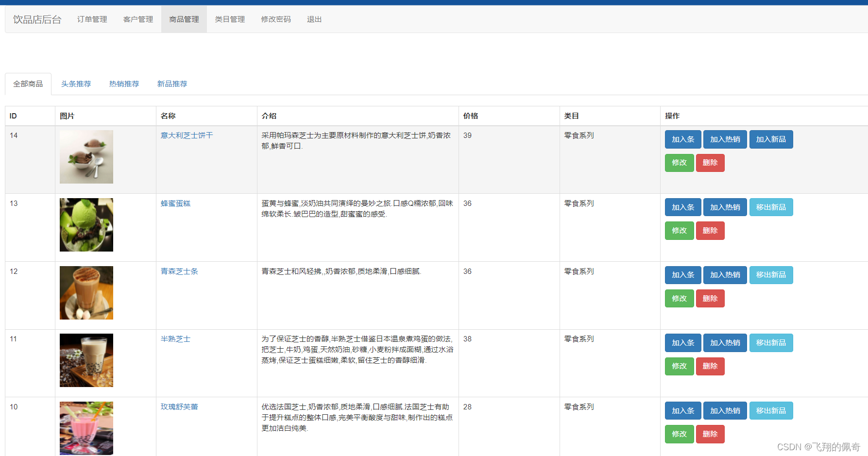Open the 意大利芝士饼干 product link
The width and height of the screenshot is (868, 456).
point(187,135)
